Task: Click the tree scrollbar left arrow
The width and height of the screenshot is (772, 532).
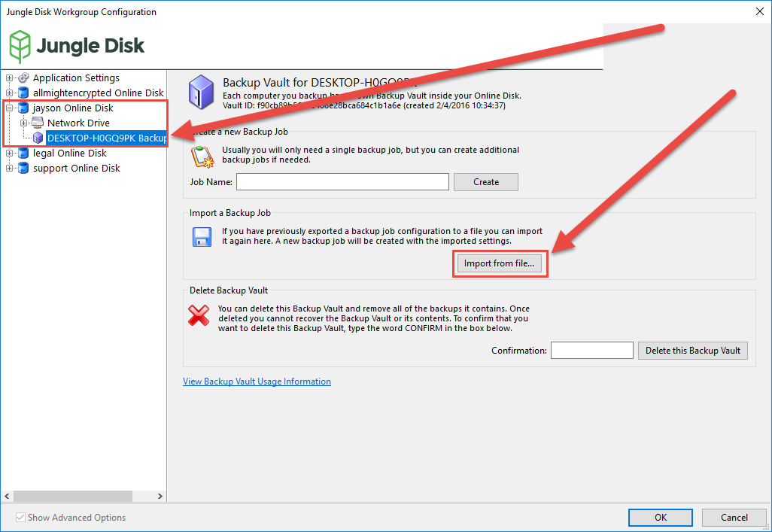Action: click(7, 496)
